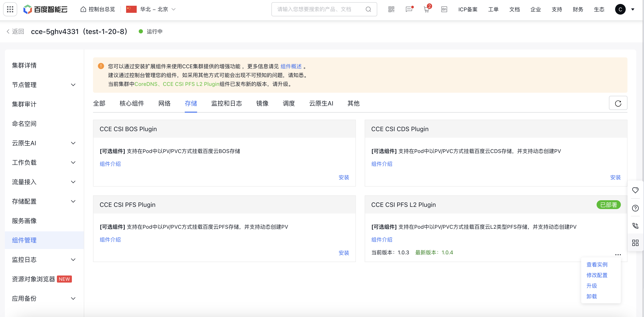Screen dimensions: 644x317
Task: Open the help question mark icon
Action: (x=635, y=208)
